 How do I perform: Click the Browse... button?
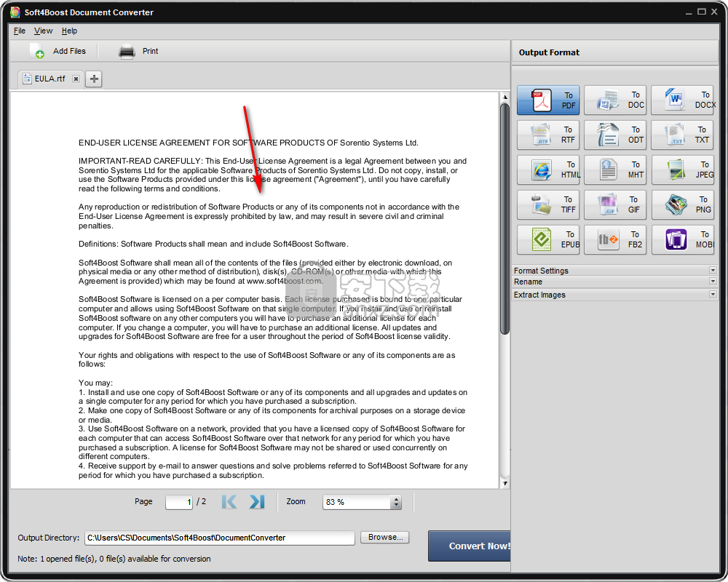pyautogui.click(x=385, y=537)
